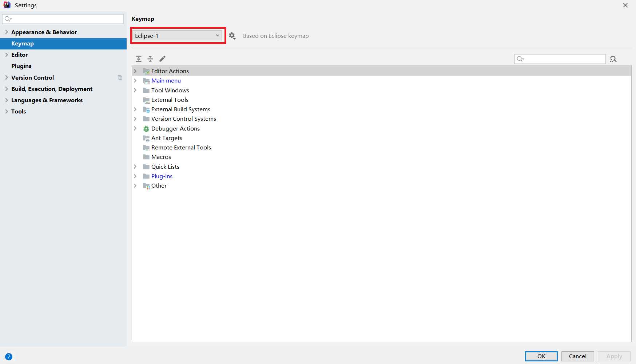636x364 pixels.
Task: Click the OK button
Action: [541, 356]
